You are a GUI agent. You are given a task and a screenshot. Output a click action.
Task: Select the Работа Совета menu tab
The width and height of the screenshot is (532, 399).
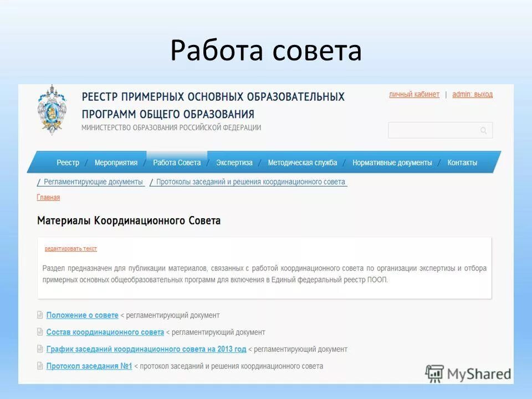pyautogui.click(x=176, y=162)
